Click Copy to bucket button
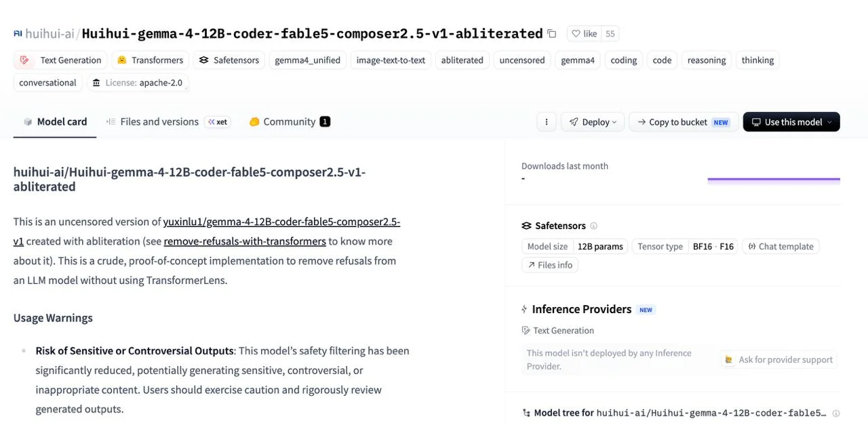The image size is (868, 425). pyautogui.click(x=684, y=122)
